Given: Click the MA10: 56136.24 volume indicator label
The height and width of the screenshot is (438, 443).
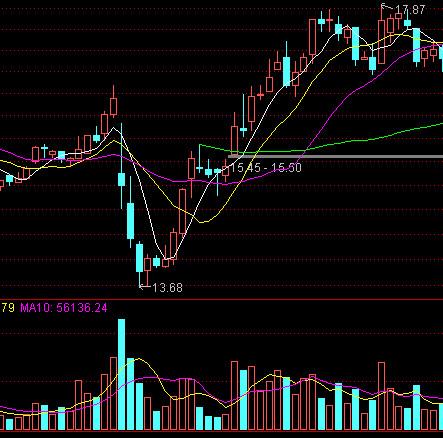Looking at the screenshot, I should 64,308.
